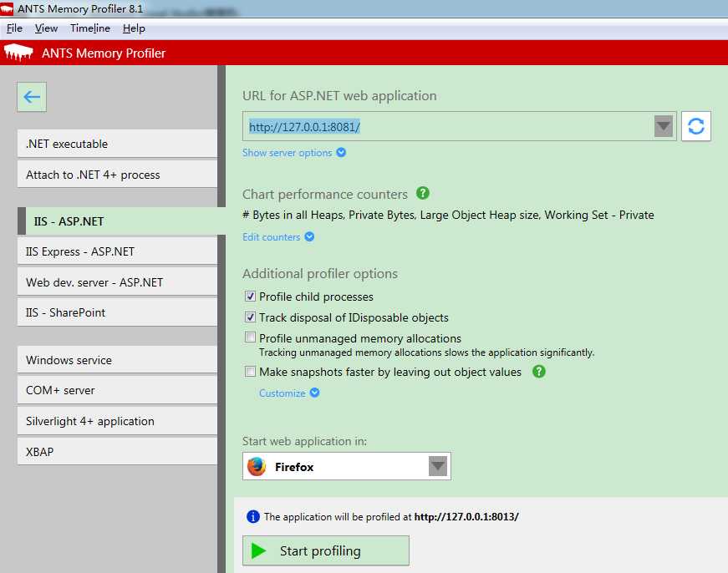The width and height of the screenshot is (728, 573).
Task: Toggle Track disposal of IDisposable objects
Action: (x=250, y=317)
